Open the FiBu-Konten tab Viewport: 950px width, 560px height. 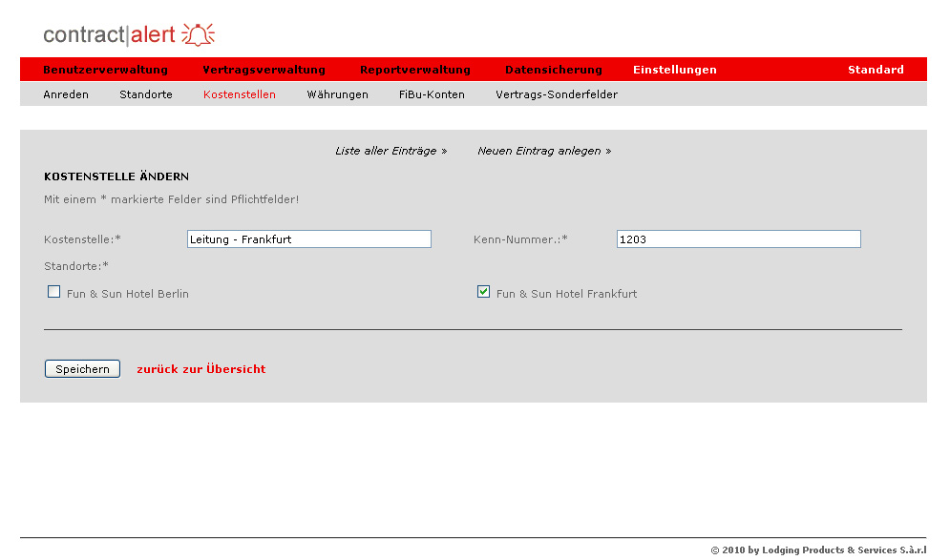[x=432, y=94]
